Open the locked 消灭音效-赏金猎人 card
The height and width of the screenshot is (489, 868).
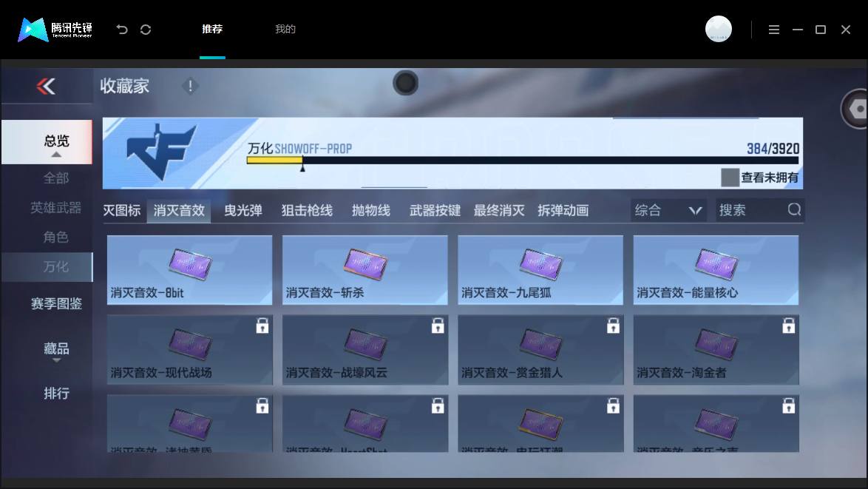(x=541, y=350)
